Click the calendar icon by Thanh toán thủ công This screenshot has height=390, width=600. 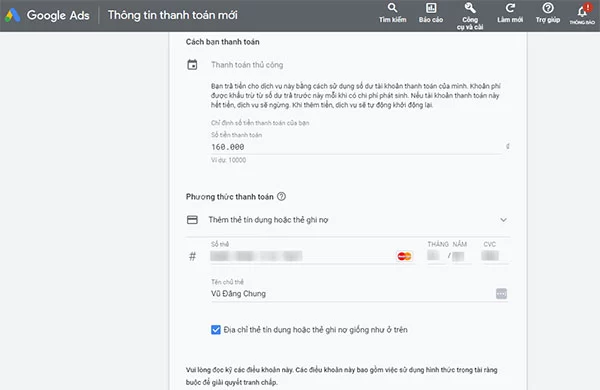(x=192, y=65)
